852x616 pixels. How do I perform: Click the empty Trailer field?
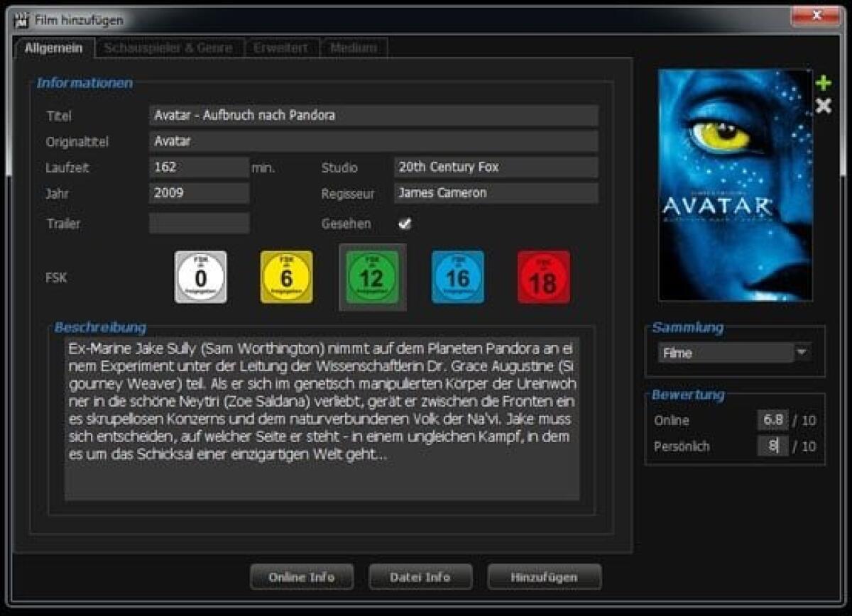[199, 224]
